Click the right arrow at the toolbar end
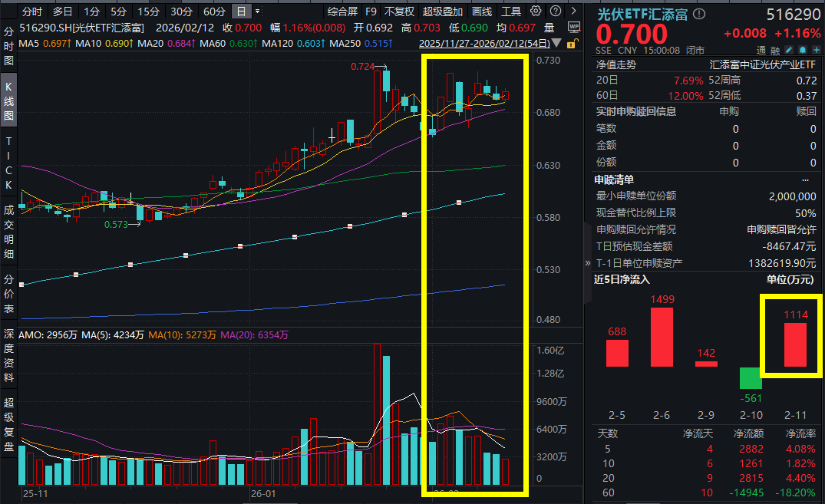Image resolution: width=825 pixels, height=504 pixels. click(573, 11)
